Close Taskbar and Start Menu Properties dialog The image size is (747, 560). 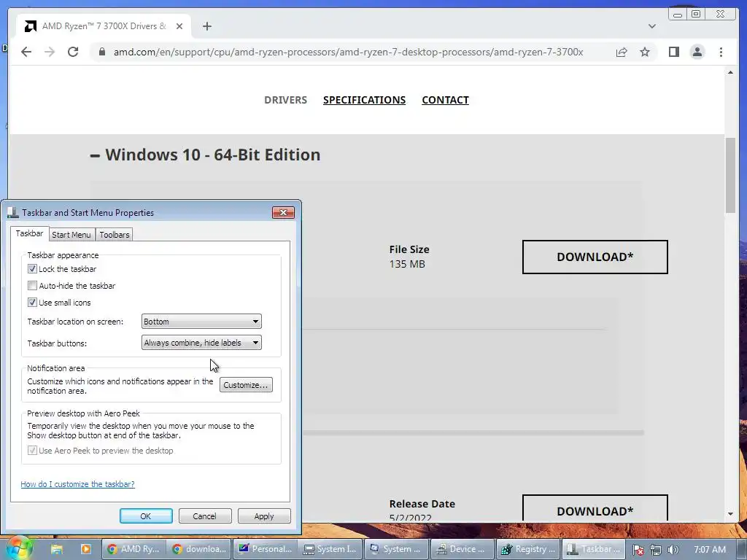(x=284, y=212)
